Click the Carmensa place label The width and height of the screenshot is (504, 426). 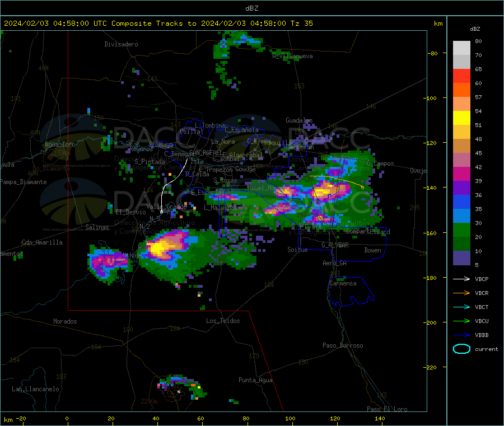coord(343,283)
